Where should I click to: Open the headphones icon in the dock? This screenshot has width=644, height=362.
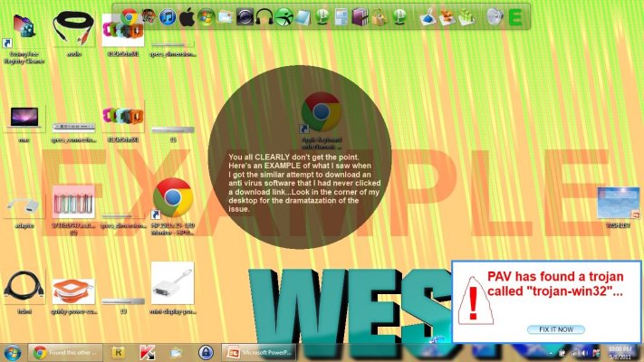(264, 18)
